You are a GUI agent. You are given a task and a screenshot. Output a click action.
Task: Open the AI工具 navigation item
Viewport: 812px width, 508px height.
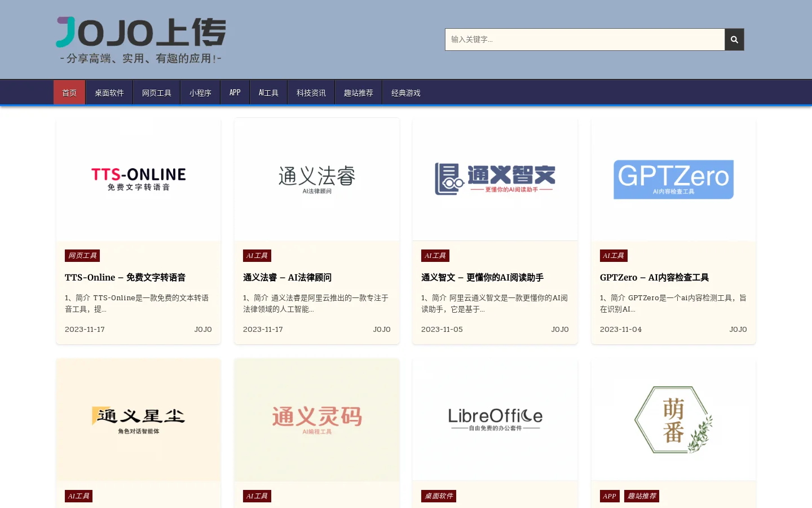coord(268,93)
